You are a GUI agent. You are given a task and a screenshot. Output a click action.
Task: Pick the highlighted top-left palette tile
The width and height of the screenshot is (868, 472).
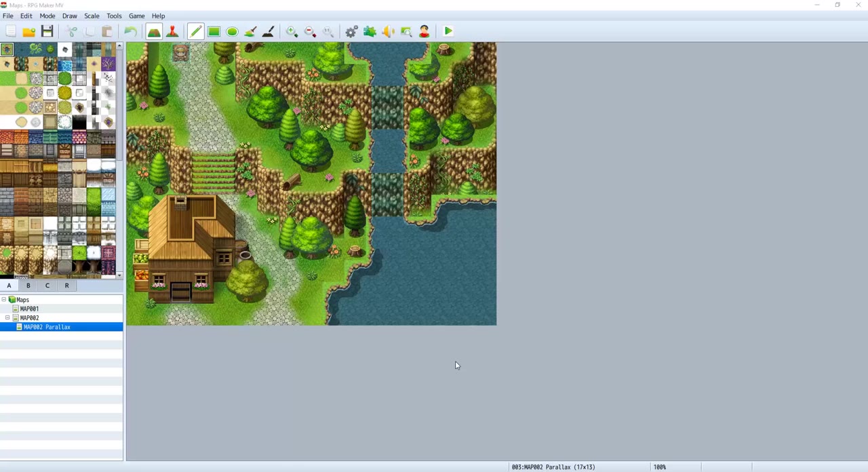point(7,50)
